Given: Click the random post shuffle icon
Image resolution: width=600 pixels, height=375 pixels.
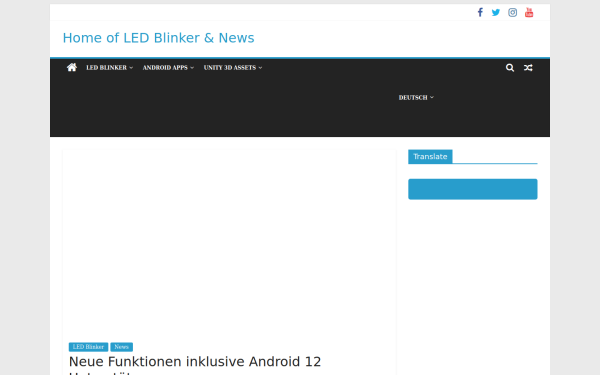Looking at the screenshot, I should [528, 68].
